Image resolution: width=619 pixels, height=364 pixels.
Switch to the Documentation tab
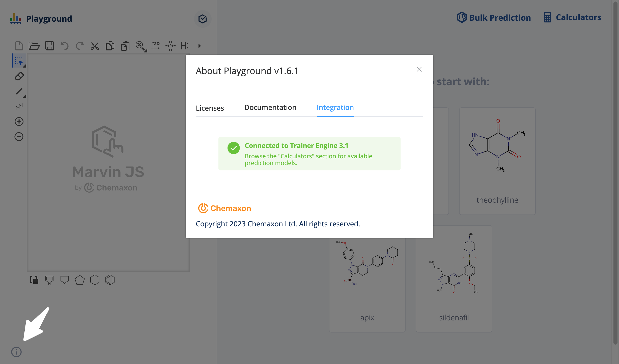pyautogui.click(x=270, y=107)
